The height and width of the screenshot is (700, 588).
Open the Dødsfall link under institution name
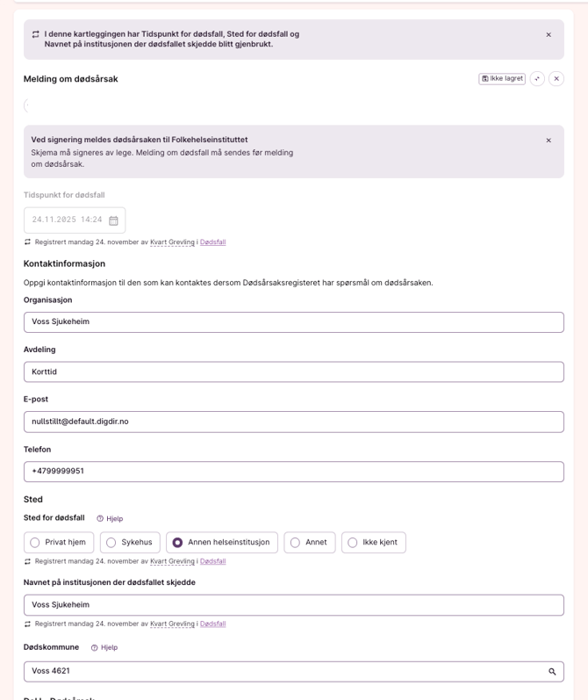pos(212,624)
